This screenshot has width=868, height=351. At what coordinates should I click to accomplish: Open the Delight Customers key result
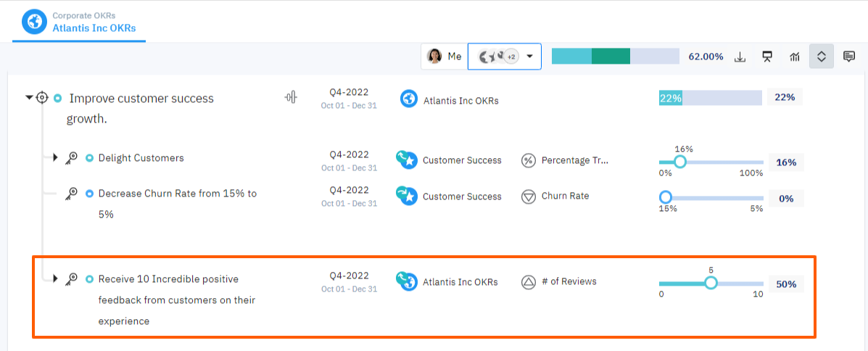pos(141,158)
